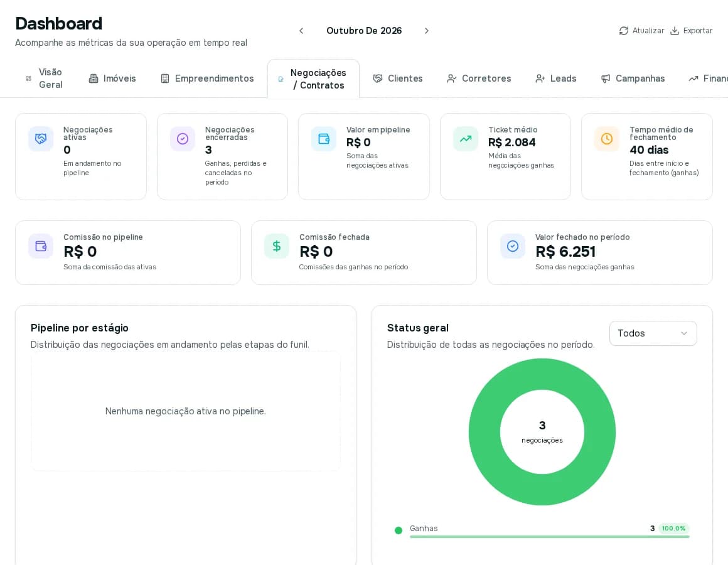The image size is (728, 565).
Task: Open the partially visible Financeiro tab
Action: point(708,78)
